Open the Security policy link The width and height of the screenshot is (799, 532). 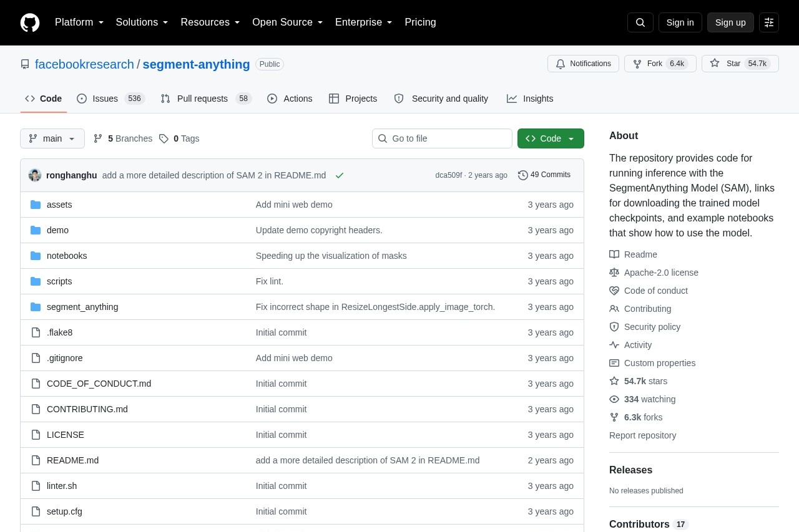[x=645, y=327]
